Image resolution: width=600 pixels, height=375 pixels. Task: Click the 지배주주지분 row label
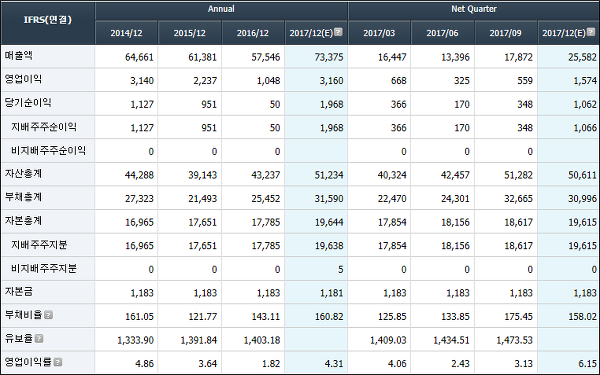point(39,245)
